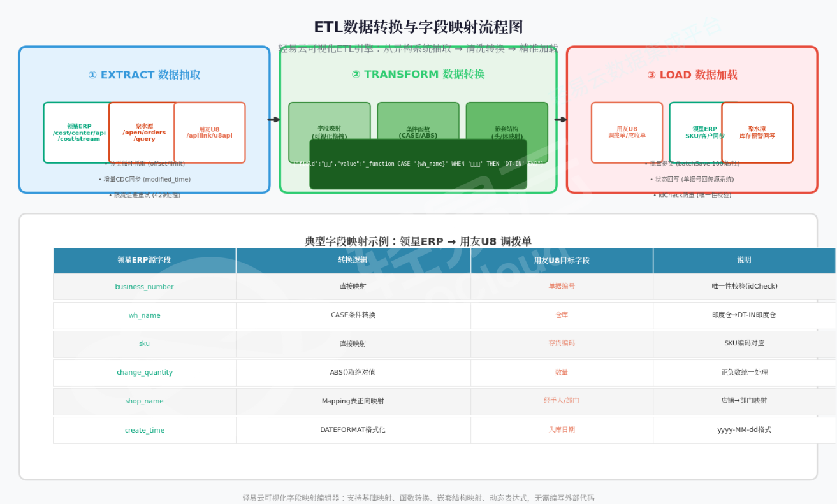Click the 聚水潭 库存预警回写 target box
837x504 pixels.
click(x=757, y=133)
